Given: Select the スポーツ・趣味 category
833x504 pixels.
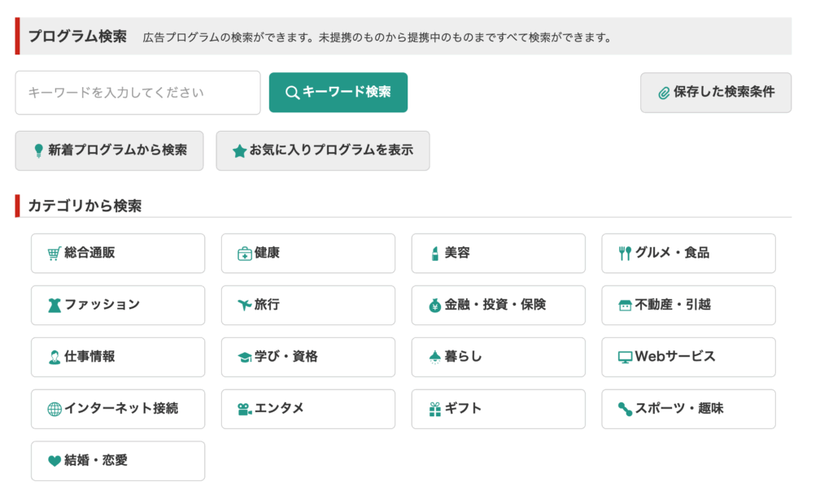Looking at the screenshot, I should pyautogui.click(x=688, y=409).
